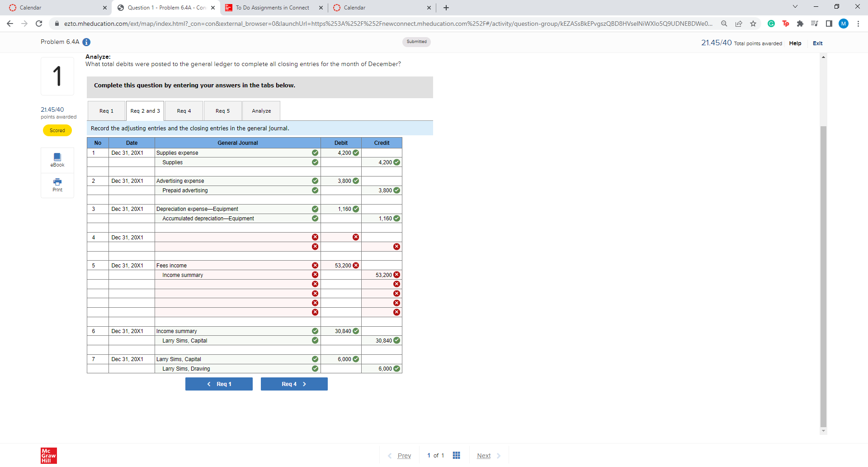Switch to the Req 5 tab
Image resolution: width=868 pixels, height=467 pixels.
click(x=222, y=111)
